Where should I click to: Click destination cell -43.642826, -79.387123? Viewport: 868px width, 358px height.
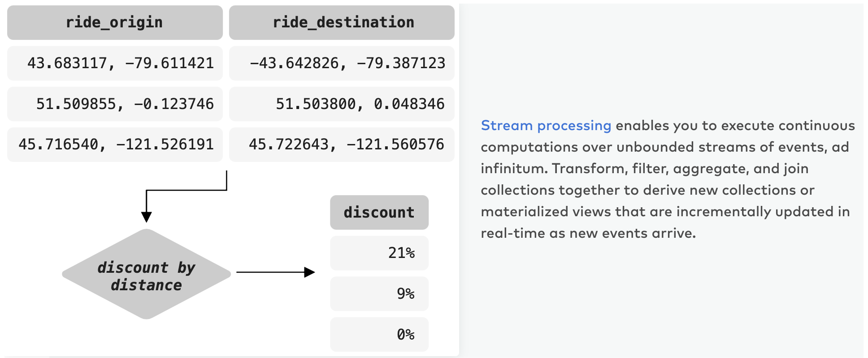point(342,63)
